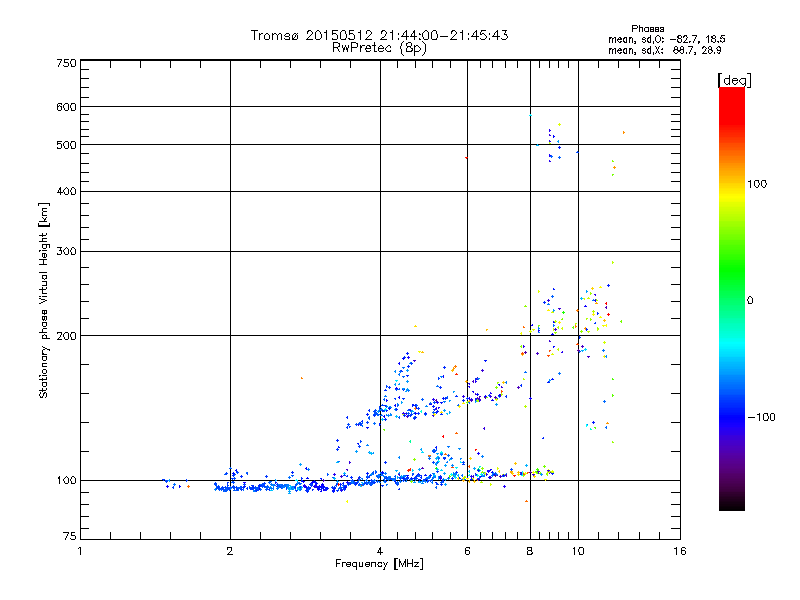
Task: Click the 'Frequency [MHz]' axis title
Action: click(379, 564)
